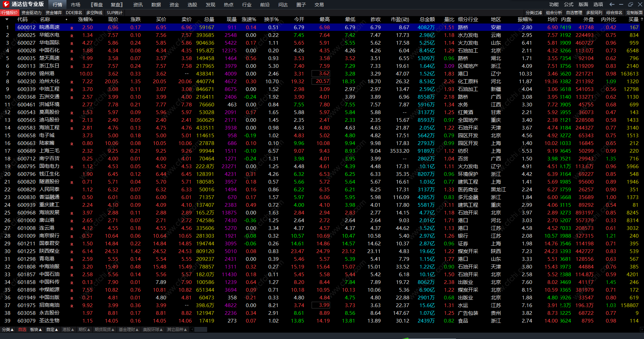The image size is (644, 339).
Task: Open the 选项 menu
Action: (598, 4)
